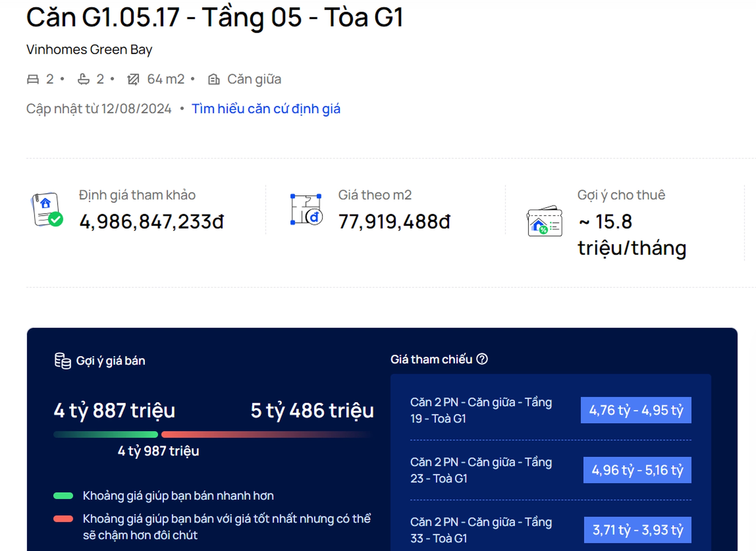Screen dimensions: 756x551
Task: Click the 'Gợi ý cho thuê' label
Action: (621, 195)
